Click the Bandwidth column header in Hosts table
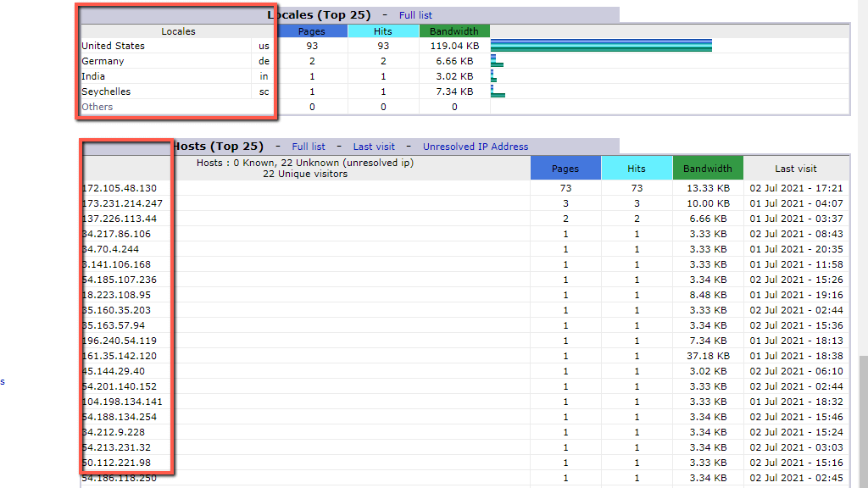Viewport: 868px width, 488px height. [x=708, y=169]
